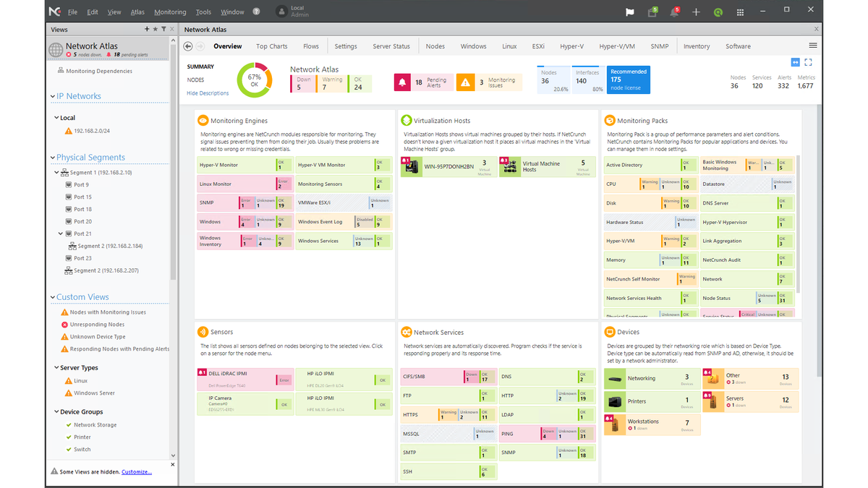
Task: Open the apps grid icon in title bar
Action: click(x=739, y=12)
